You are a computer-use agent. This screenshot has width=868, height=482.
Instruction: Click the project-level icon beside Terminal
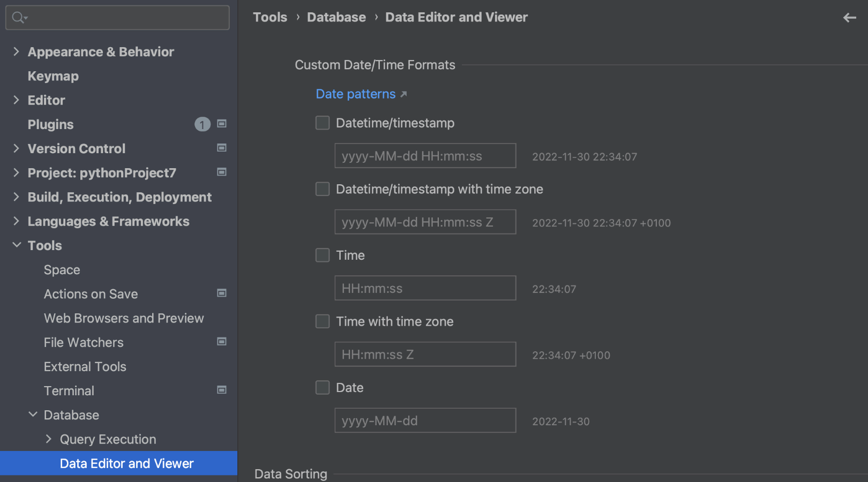coord(221,390)
